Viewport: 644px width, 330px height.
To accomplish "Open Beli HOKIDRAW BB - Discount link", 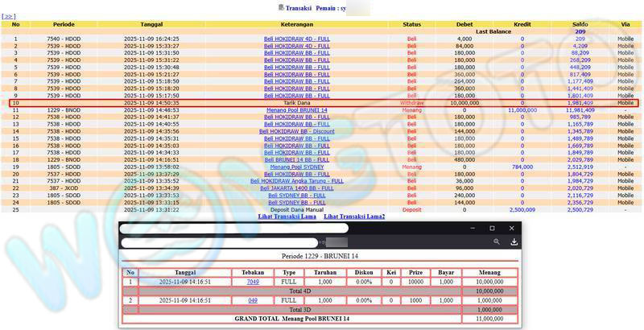I will tap(297, 131).
